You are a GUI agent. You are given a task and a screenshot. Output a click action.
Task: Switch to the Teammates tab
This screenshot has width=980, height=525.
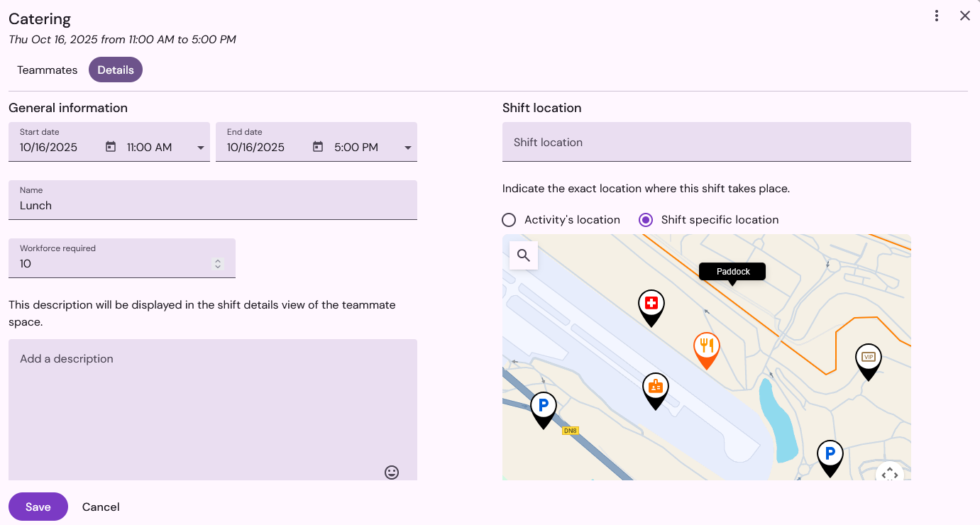48,70
